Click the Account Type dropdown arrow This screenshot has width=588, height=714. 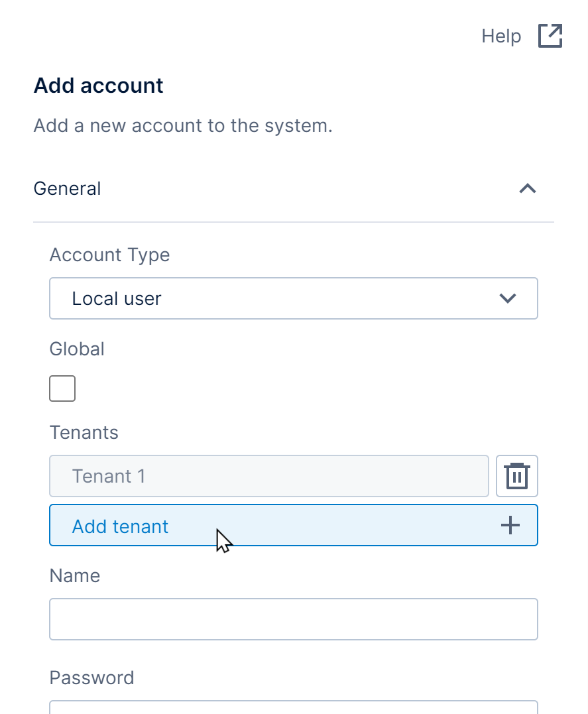point(507,298)
